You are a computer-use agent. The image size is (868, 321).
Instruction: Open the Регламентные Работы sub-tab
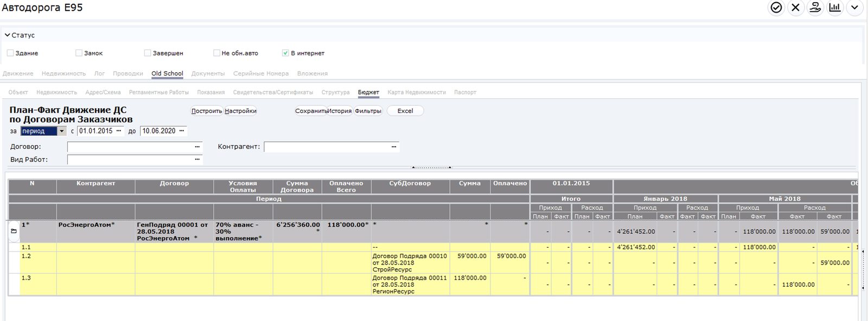159,92
